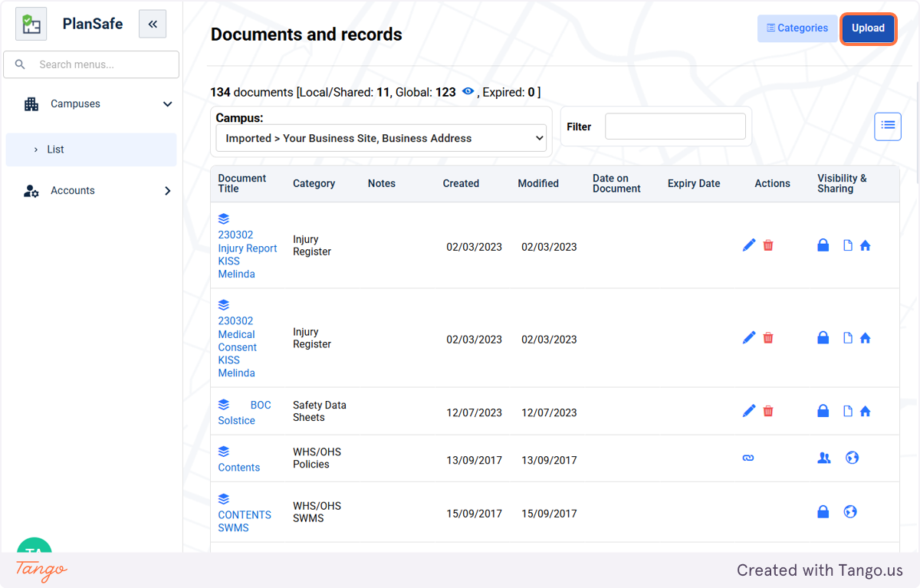Click file icon for Medical Consent row
The height and width of the screenshot is (588, 920).
tap(848, 337)
